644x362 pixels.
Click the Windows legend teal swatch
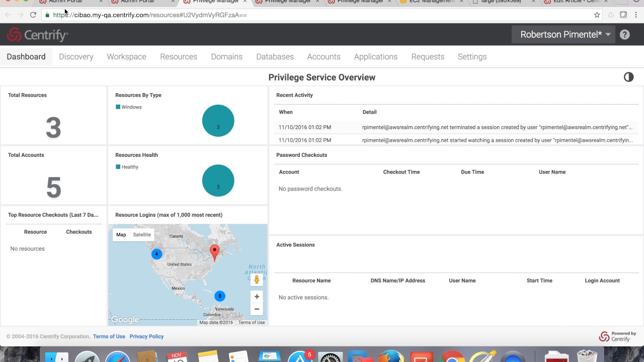[118, 107]
